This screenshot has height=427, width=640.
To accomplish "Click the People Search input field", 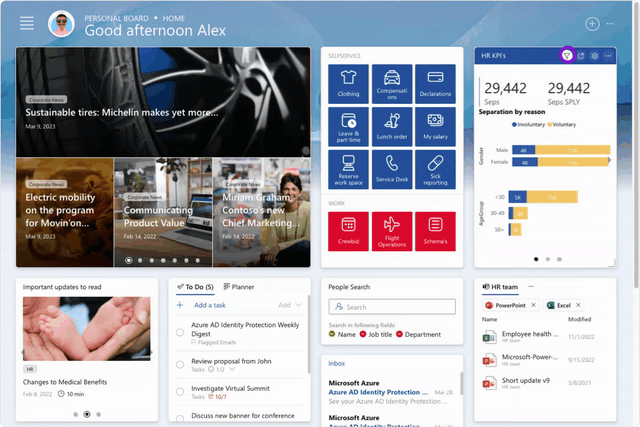I will coord(392,307).
